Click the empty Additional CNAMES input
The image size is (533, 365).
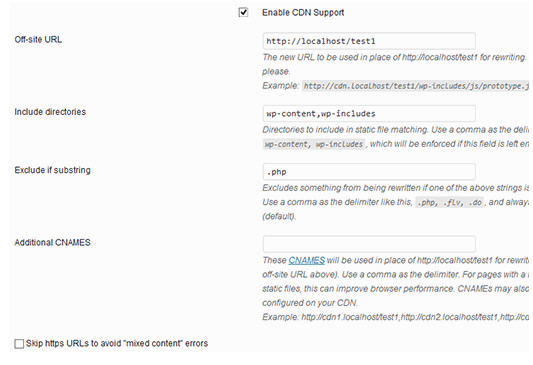coord(369,244)
